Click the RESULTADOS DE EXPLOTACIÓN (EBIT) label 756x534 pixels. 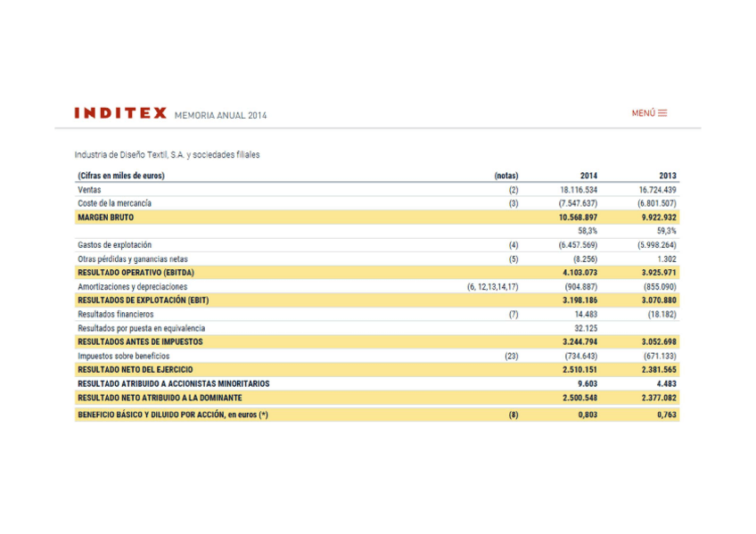(x=143, y=300)
